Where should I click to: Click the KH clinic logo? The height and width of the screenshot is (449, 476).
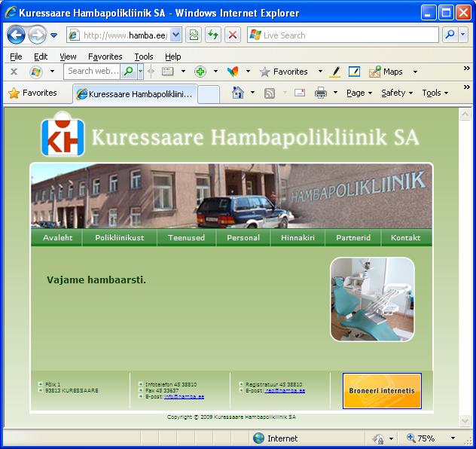point(63,134)
